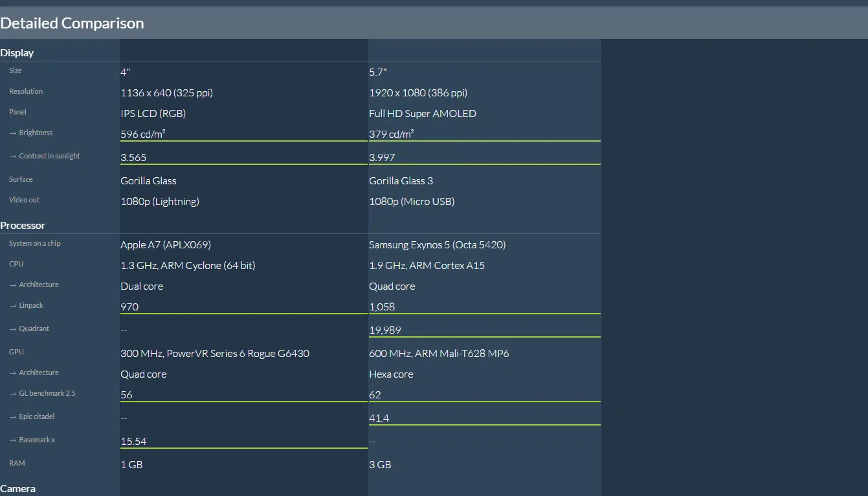Click the "Architecture" label under GPU
The width and height of the screenshot is (868, 496).
tap(39, 372)
